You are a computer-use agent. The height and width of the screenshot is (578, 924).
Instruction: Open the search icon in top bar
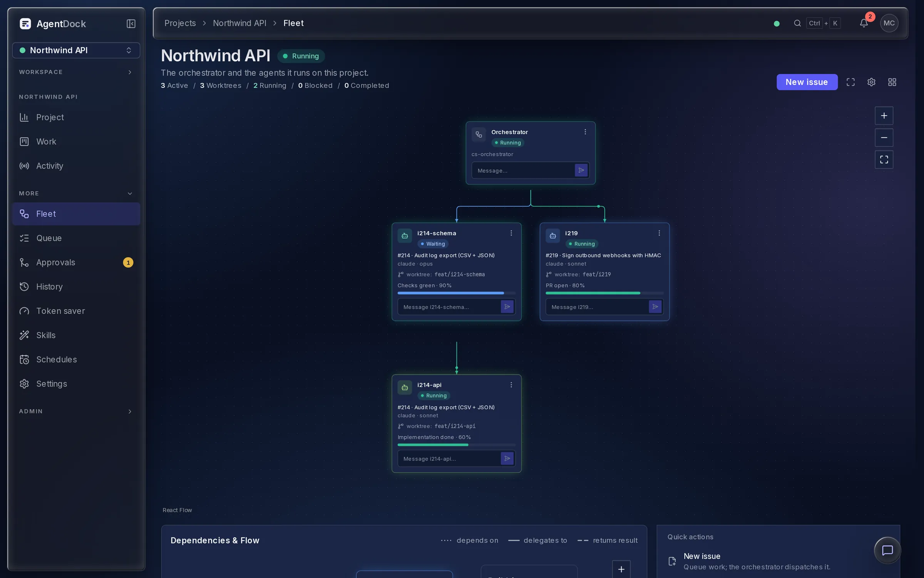coord(797,23)
